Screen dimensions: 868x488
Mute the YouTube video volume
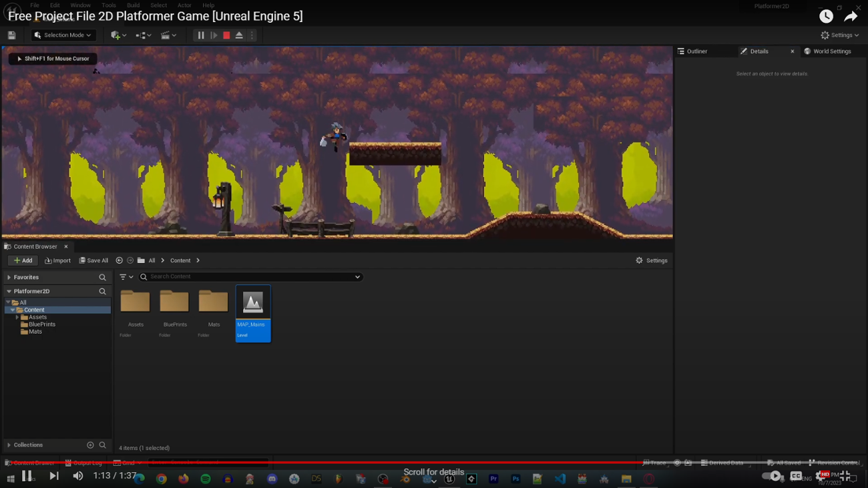pyautogui.click(x=78, y=476)
